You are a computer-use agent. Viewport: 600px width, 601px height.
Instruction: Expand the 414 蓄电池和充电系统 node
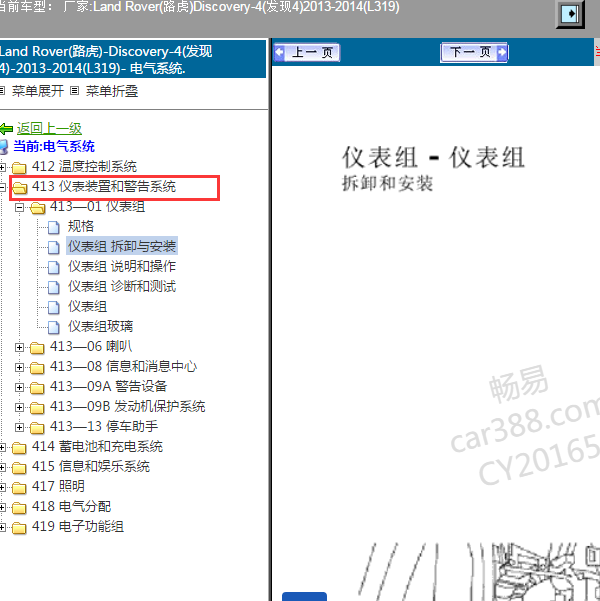click(2, 447)
